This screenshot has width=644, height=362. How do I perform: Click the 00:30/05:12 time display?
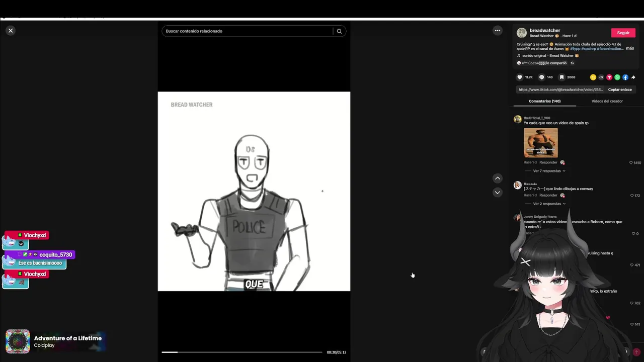pyautogui.click(x=336, y=352)
